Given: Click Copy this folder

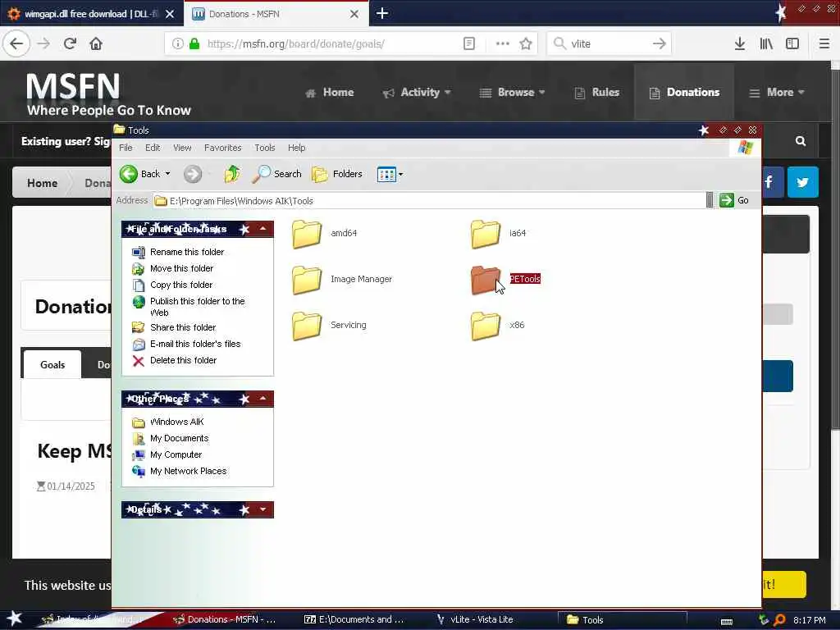Looking at the screenshot, I should coord(181,285).
